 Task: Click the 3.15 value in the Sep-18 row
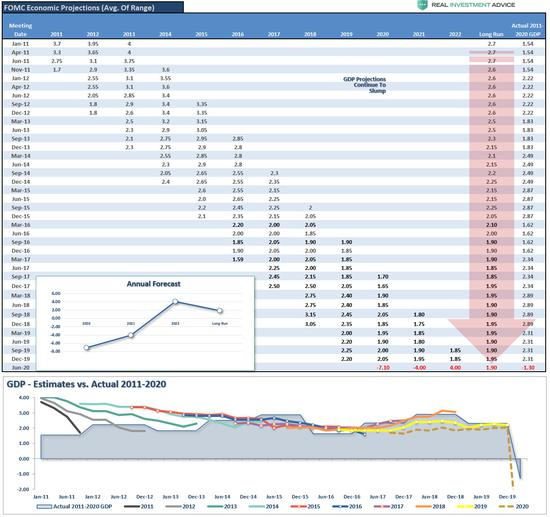[x=310, y=315]
